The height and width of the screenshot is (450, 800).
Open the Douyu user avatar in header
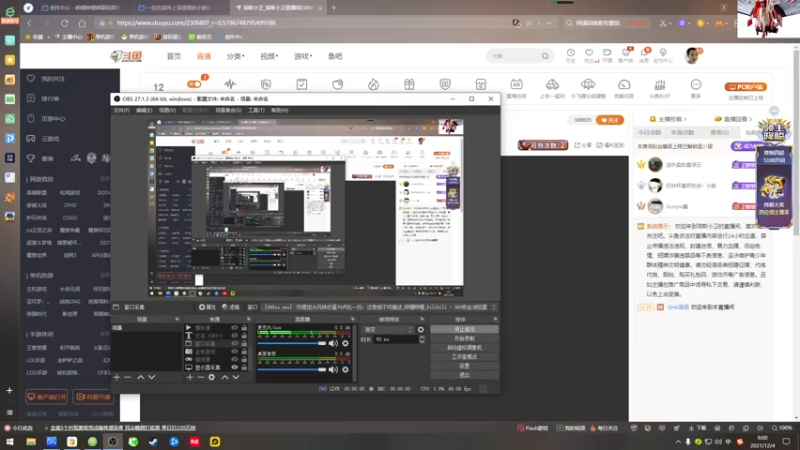pyautogui.click(x=692, y=56)
